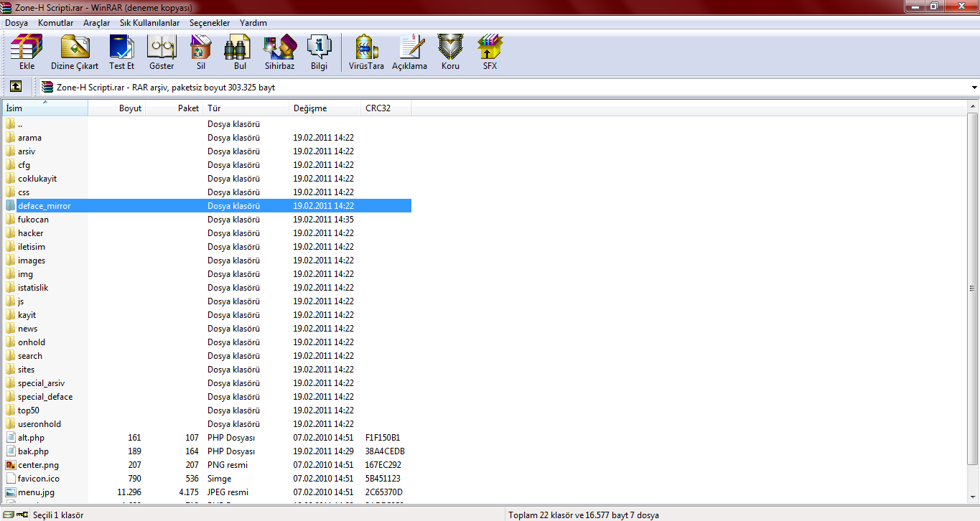Select the useronhold folder
Screen dimensions: 980x521
(x=39, y=424)
